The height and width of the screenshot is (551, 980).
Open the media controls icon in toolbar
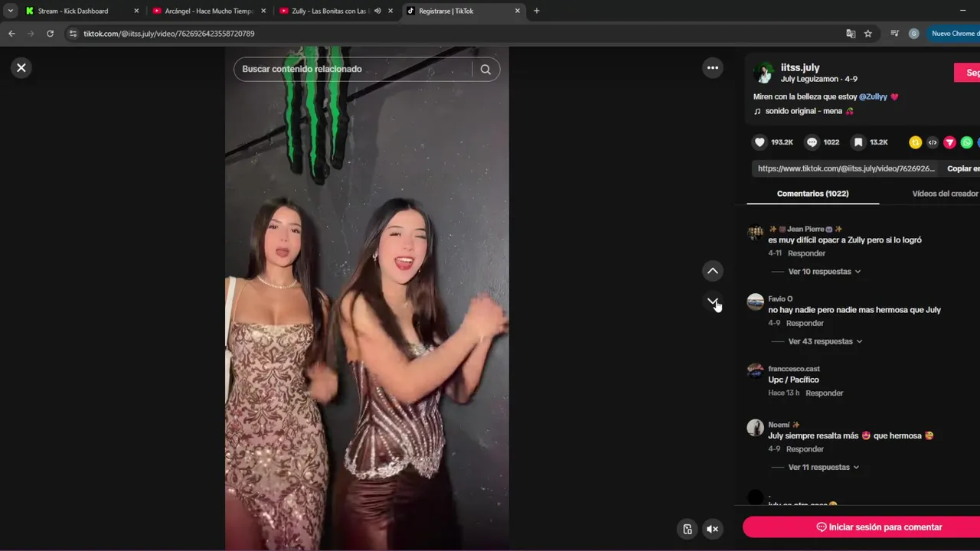[x=894, y=34]
